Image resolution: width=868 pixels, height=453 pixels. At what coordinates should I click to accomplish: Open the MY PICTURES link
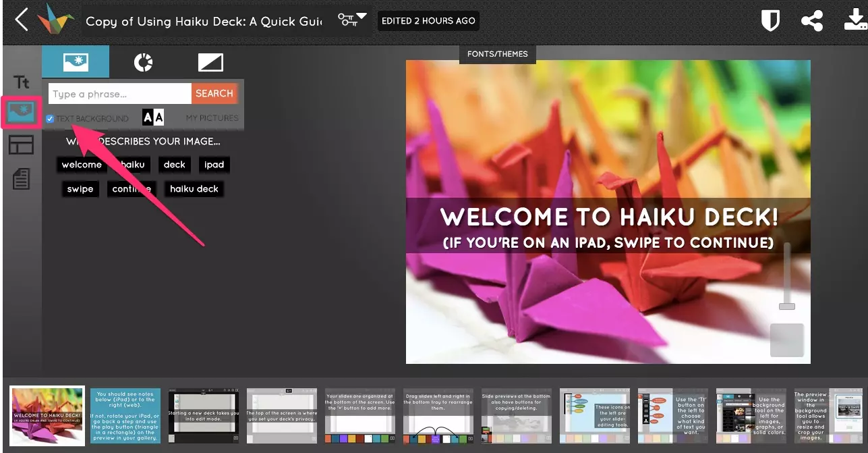(x=212, y=118)
